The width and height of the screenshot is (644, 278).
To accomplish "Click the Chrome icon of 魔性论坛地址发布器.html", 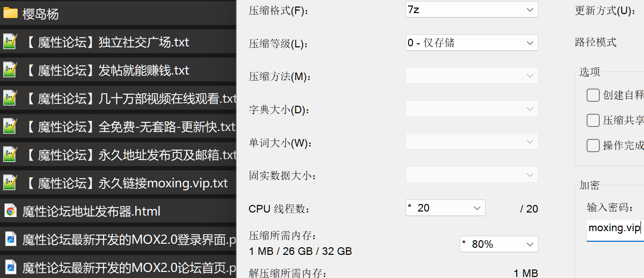I will [x=10, y=211].
